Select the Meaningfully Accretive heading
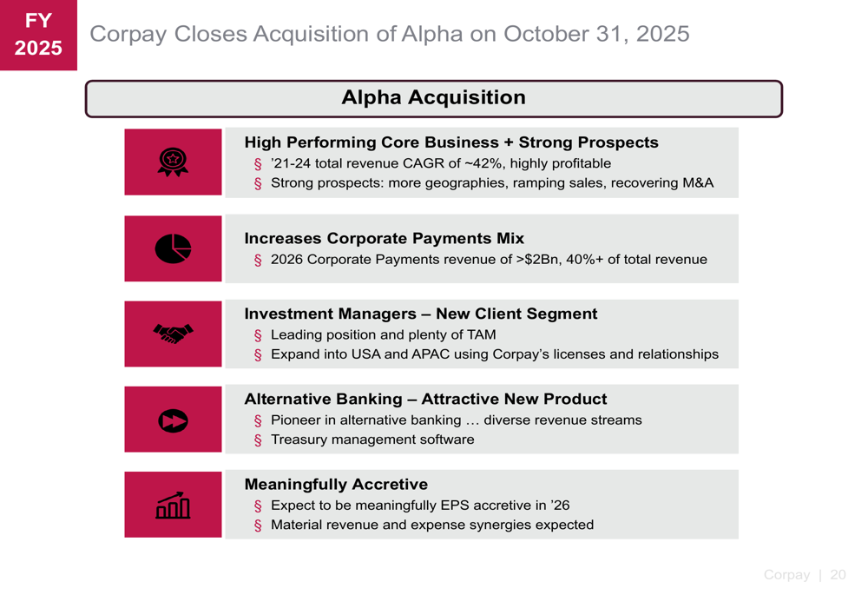Viewport: 868px width, 595px height. click(336, 485)
